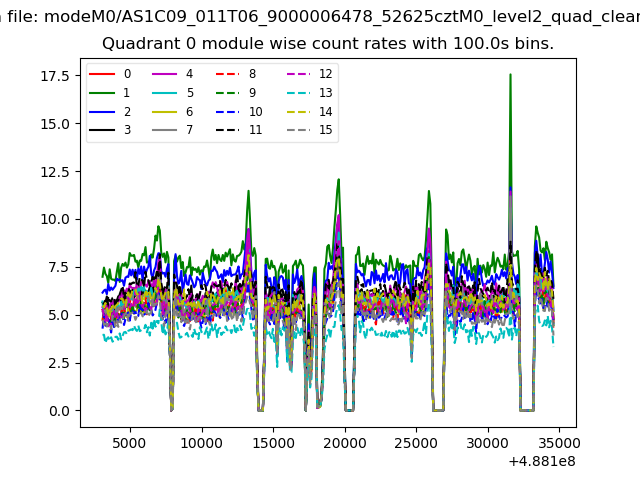Click the tallest green peak near 17.5
The width and height of the screenshot is (640, 480).
click(510, 76)
